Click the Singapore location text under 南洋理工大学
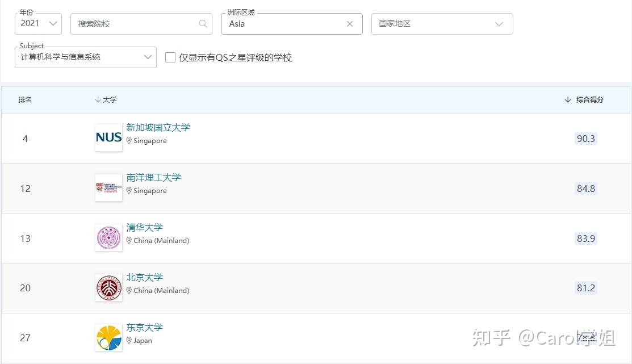632x364 pixels. [x=150, y=191]
